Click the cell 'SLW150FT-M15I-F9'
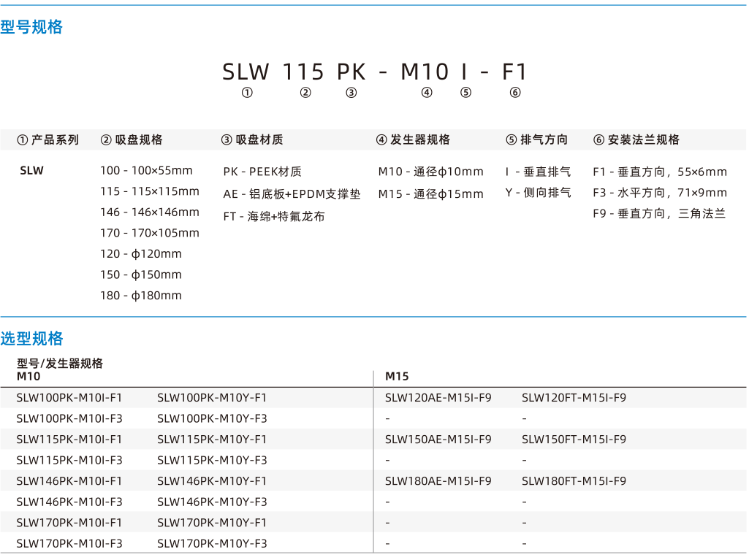Image resolution: width=749 pixels, height=560 pixels. [x=574, y=440]
